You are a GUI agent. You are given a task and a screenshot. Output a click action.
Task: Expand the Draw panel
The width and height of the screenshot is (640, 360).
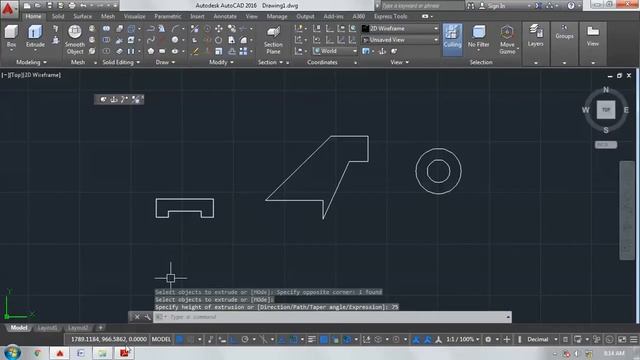(x=165, y=62)
